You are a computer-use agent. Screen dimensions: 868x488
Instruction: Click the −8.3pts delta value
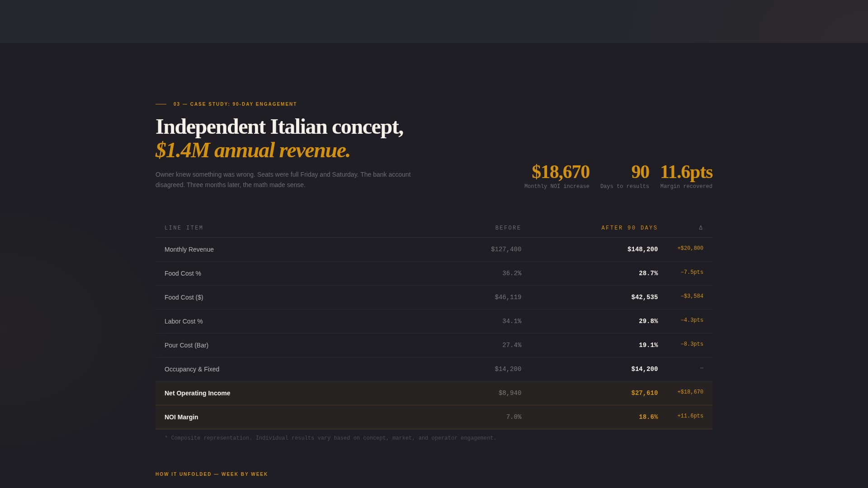tap(692, 344)
